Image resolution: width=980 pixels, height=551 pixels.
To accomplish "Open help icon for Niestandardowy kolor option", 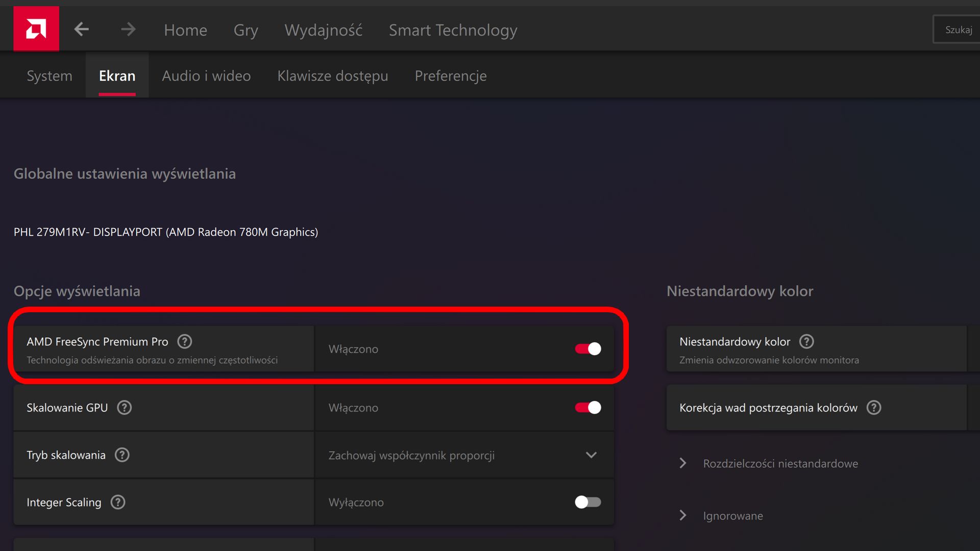I will pos(806,341).
